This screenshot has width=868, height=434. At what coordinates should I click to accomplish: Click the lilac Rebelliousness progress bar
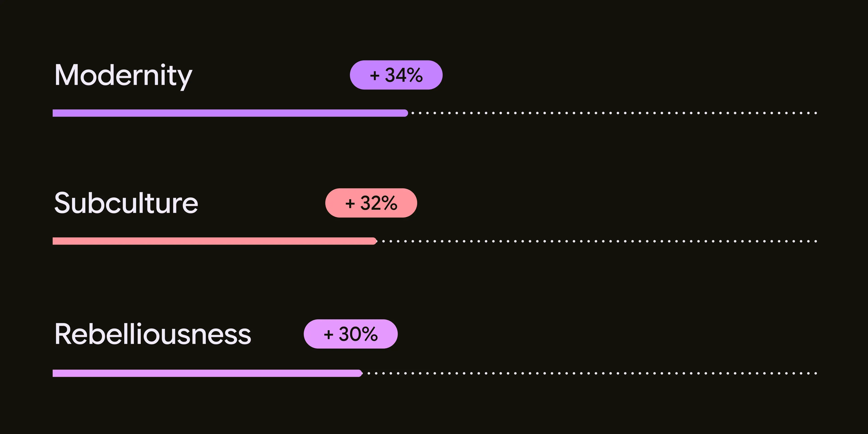tap(208, 373)
